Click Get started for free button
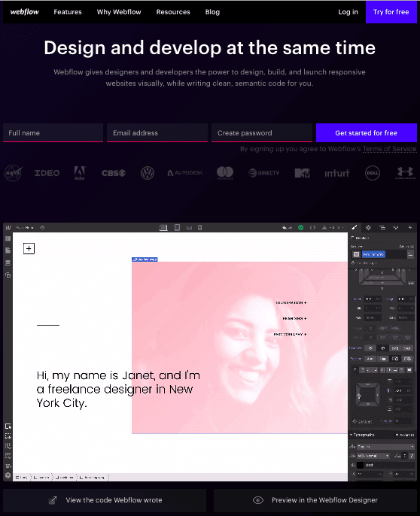The height and width of the screenshot is (516, 420). point(367,133)
